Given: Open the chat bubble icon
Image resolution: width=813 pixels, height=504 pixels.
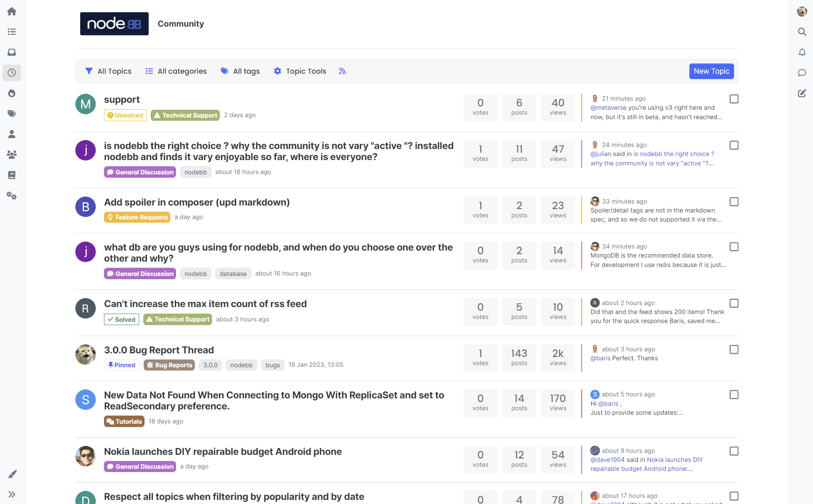Looking at the screenshot, I should (x=802, y=73).
